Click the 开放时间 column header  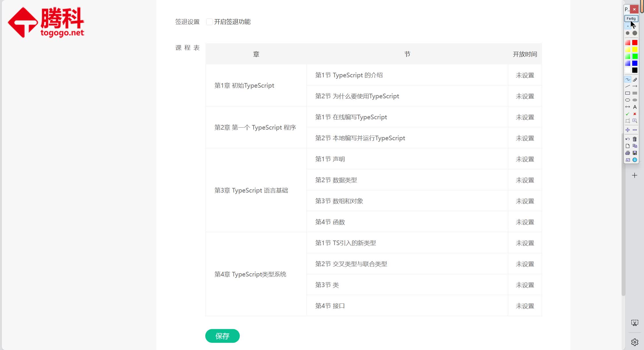pos(525,54)
